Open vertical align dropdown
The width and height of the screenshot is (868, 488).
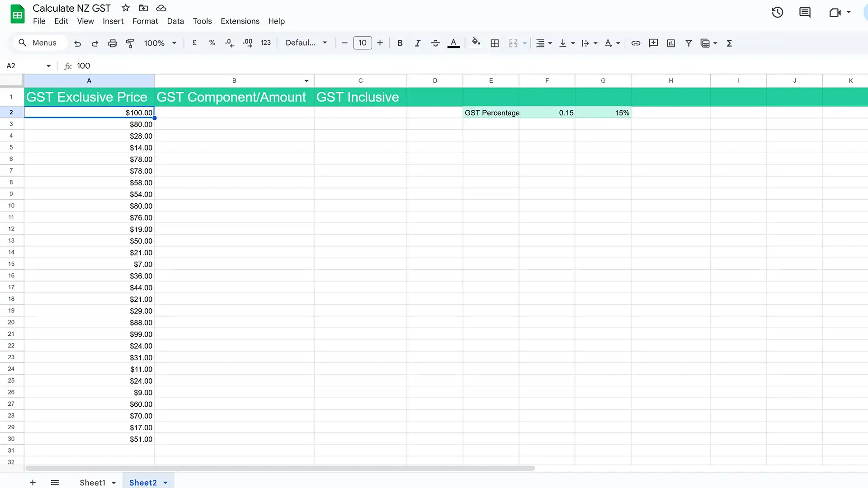tap(566, 43)
